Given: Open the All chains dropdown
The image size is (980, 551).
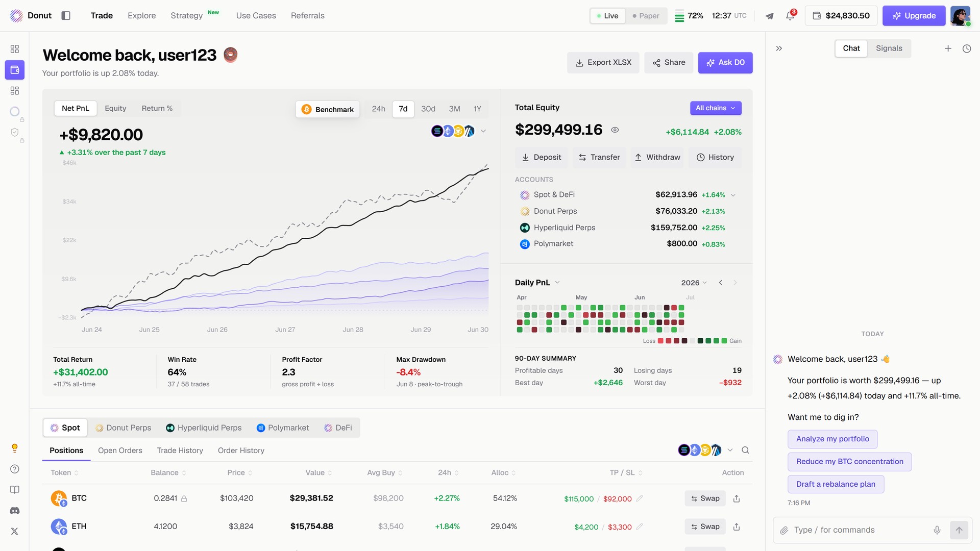Looking at the screenshot, I should 716,108.
